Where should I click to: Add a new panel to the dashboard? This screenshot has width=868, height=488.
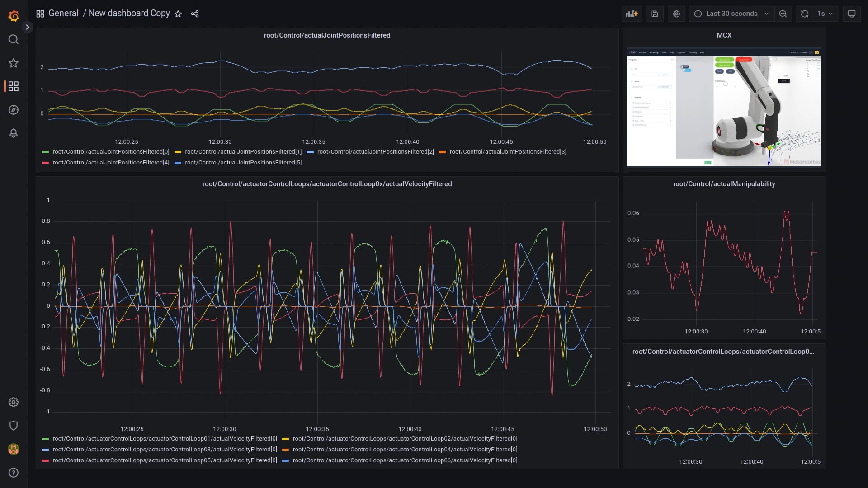click(632, 14)
